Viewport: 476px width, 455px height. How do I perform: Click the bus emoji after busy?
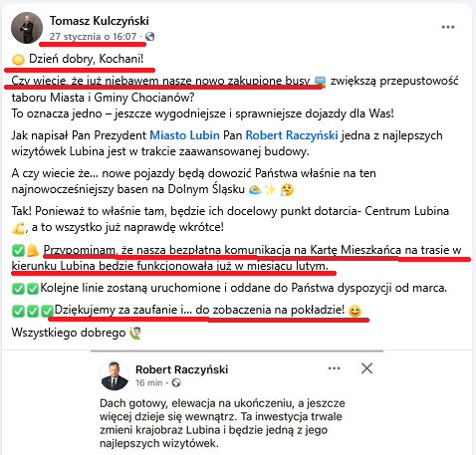(320, 81)
